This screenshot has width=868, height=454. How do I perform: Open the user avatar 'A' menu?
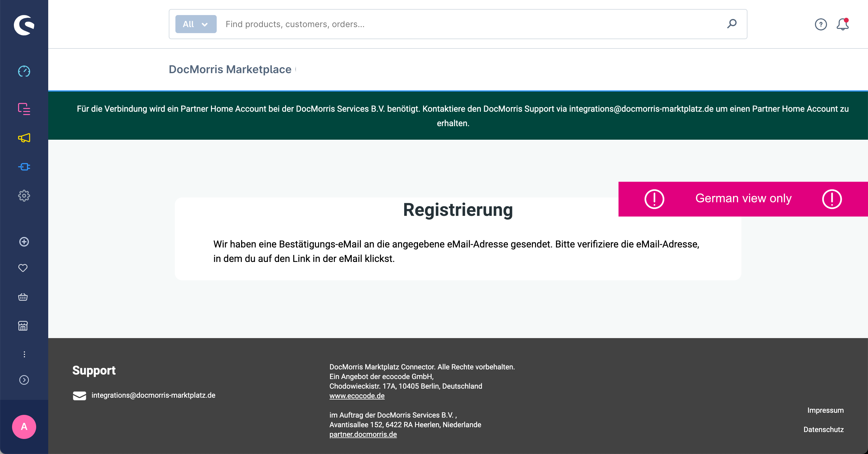coord(24,427)
